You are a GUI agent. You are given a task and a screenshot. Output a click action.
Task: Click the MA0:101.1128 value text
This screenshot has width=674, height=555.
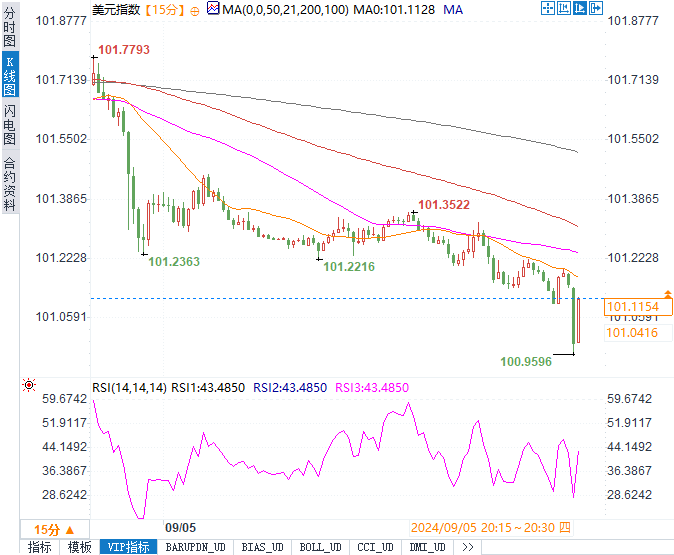coord(394,9)
